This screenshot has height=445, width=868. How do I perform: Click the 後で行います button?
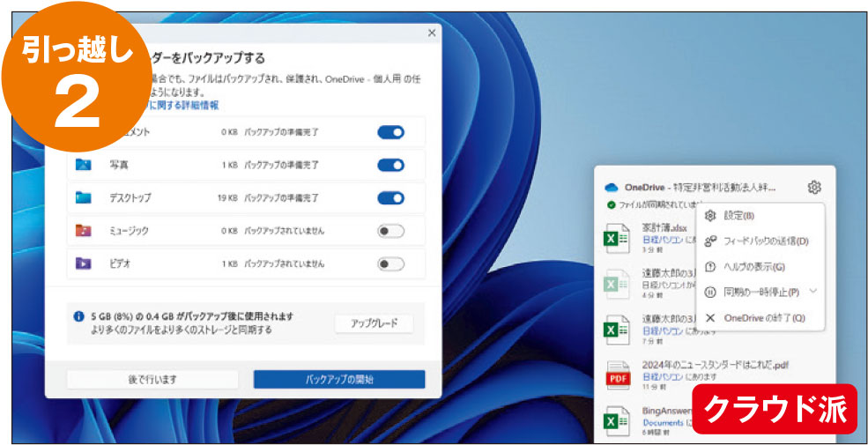click(152, 380)
